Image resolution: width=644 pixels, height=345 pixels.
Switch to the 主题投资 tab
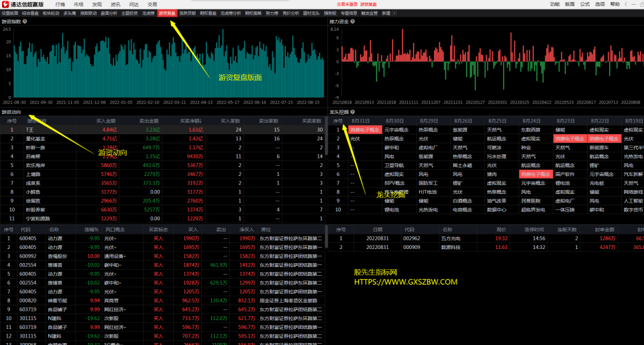pyautogui.click(x=129, y=13)
